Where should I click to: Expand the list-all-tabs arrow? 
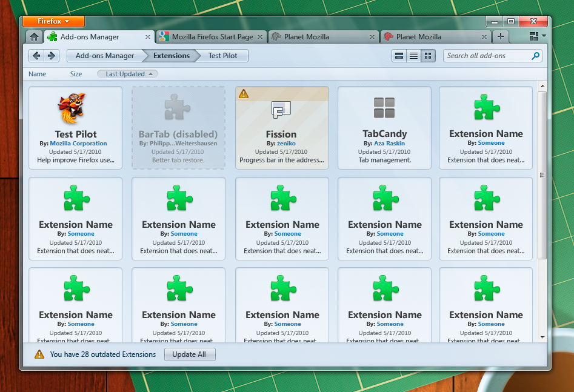click(x=544, y=36)
